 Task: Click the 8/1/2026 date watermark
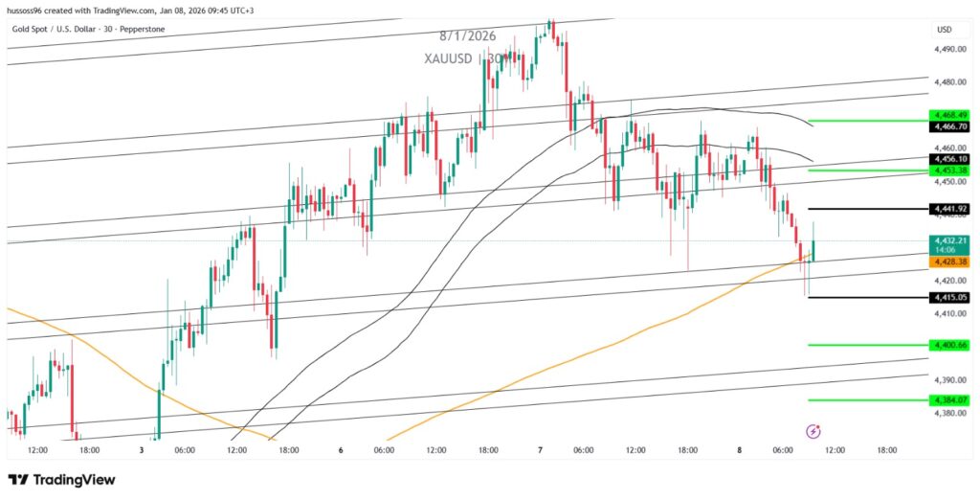(x=467, y=35)
